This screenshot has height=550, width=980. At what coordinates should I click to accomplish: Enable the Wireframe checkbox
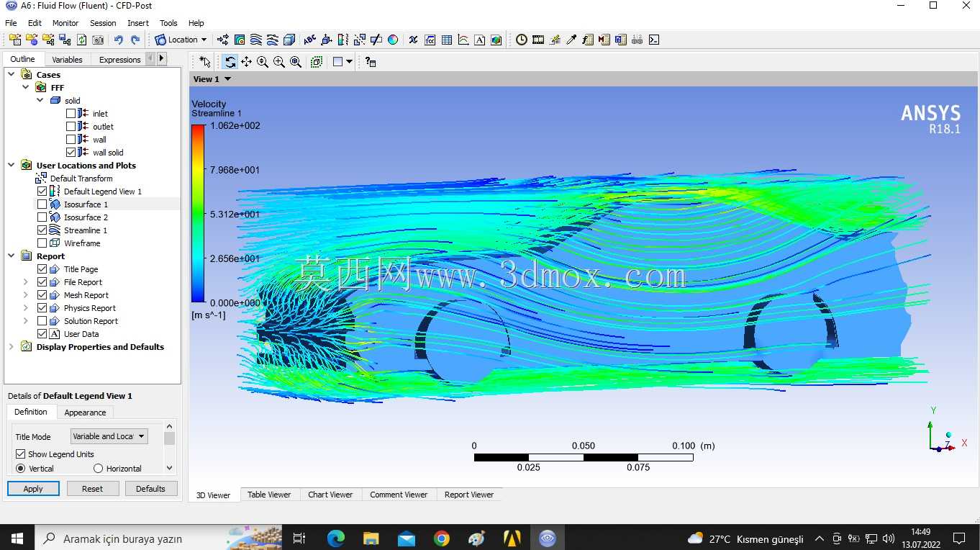tap(42, 243)
